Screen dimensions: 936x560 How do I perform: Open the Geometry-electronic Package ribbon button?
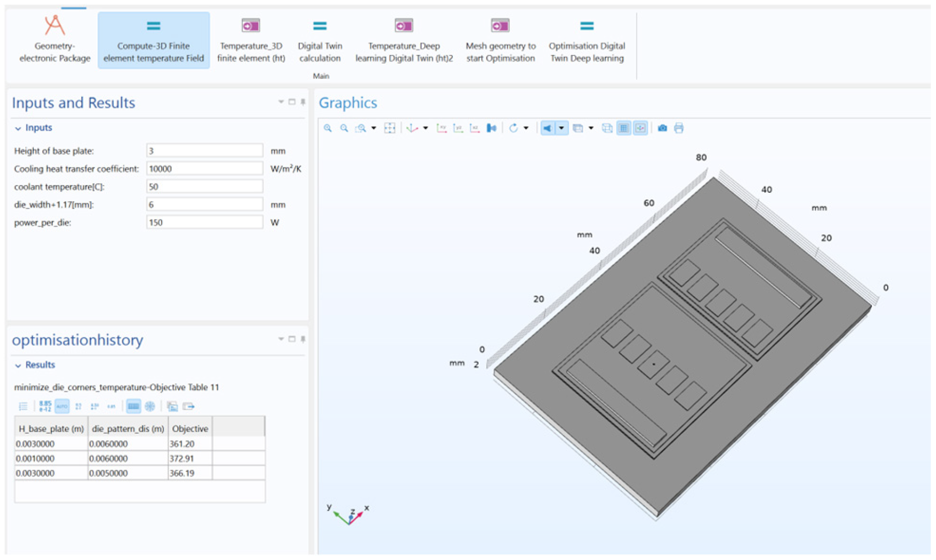click(55, 39)
